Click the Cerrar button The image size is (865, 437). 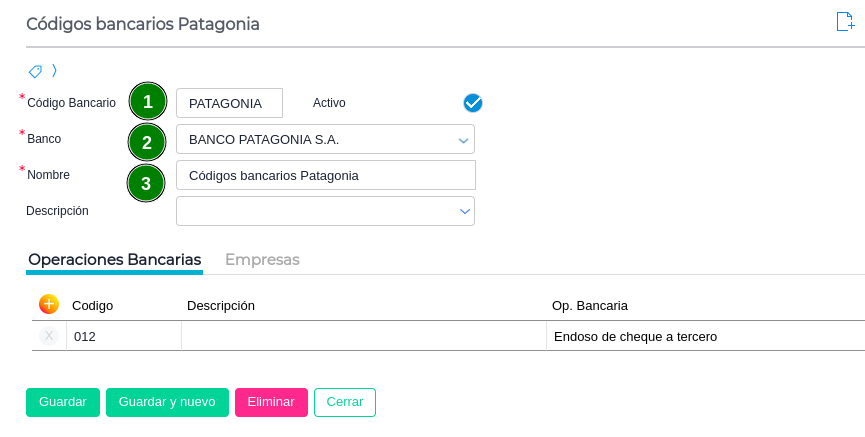point(345,402)
